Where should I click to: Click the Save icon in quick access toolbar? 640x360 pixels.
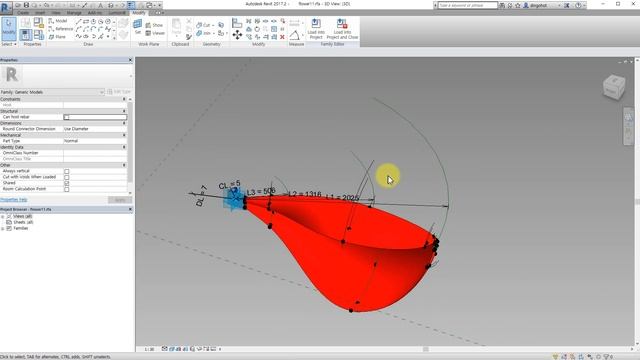[26, 5]
